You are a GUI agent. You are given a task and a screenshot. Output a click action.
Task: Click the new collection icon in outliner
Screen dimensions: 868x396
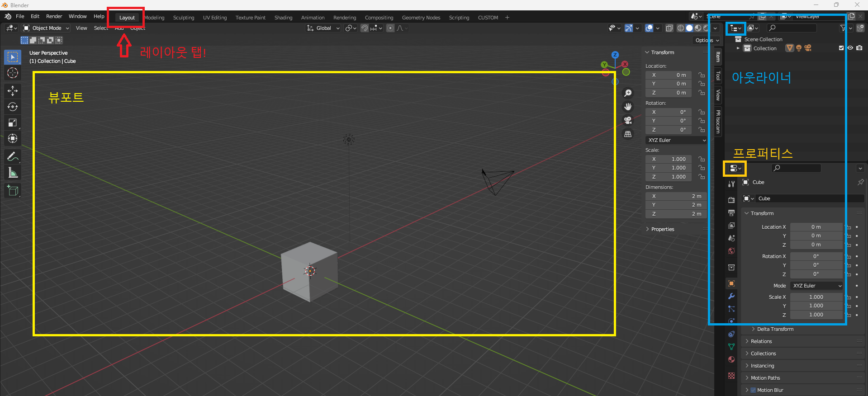coord(860,28)
